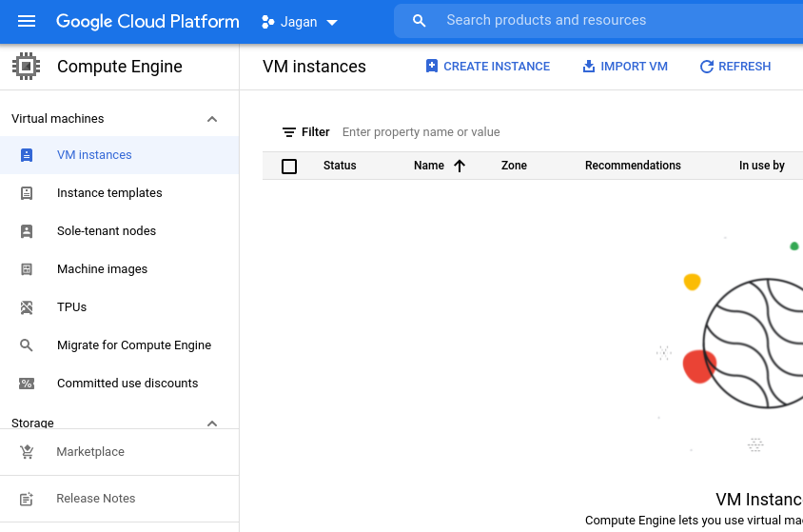Open Instance templates page
Image resolution: width=803 pixels, height=532 pixels.
tap(109, 193)
